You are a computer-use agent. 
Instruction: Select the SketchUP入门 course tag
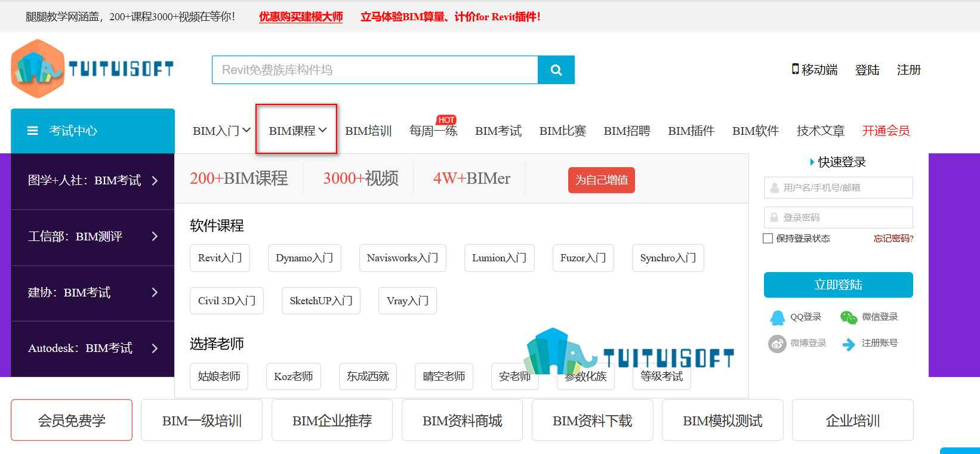(321, 301)
